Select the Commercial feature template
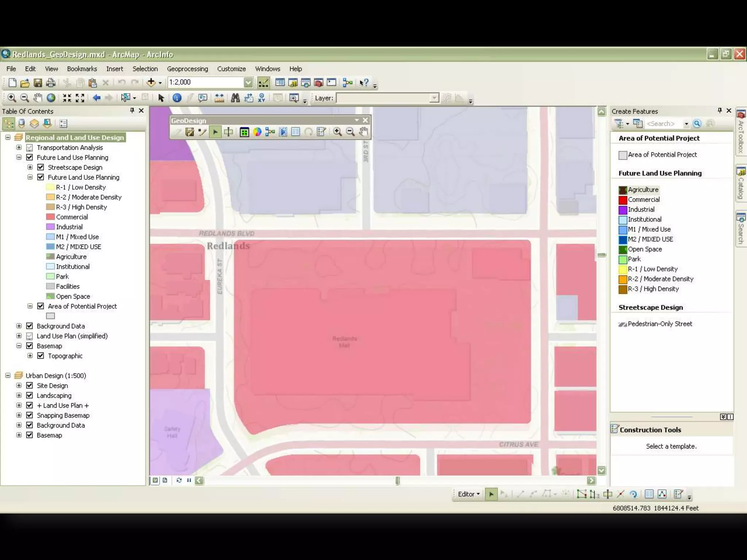Image resolution: width=747 pixels, height=560 pixels. pyautogui.click(x=643, y=200)
